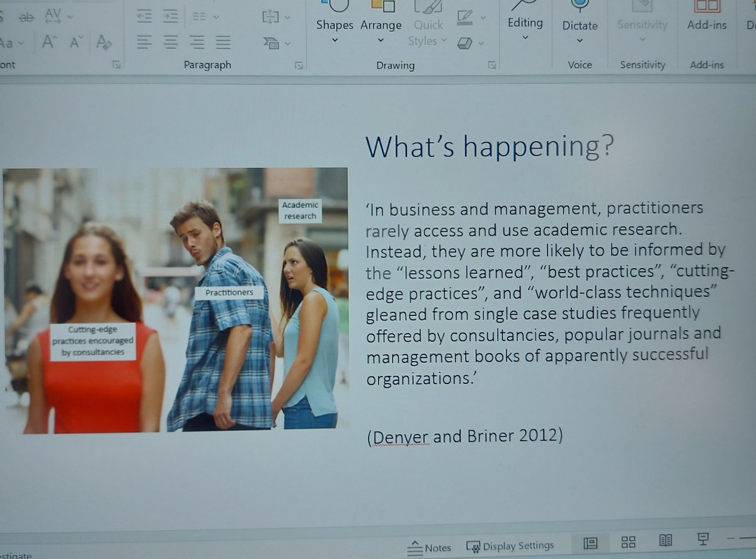Select the 'Cutting-edge practices' label on the image
This screenshot has height=559, width=756.
93,342
